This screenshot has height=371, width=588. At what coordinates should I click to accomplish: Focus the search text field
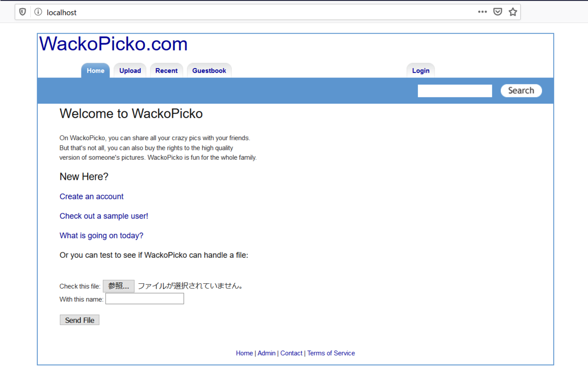455,91
